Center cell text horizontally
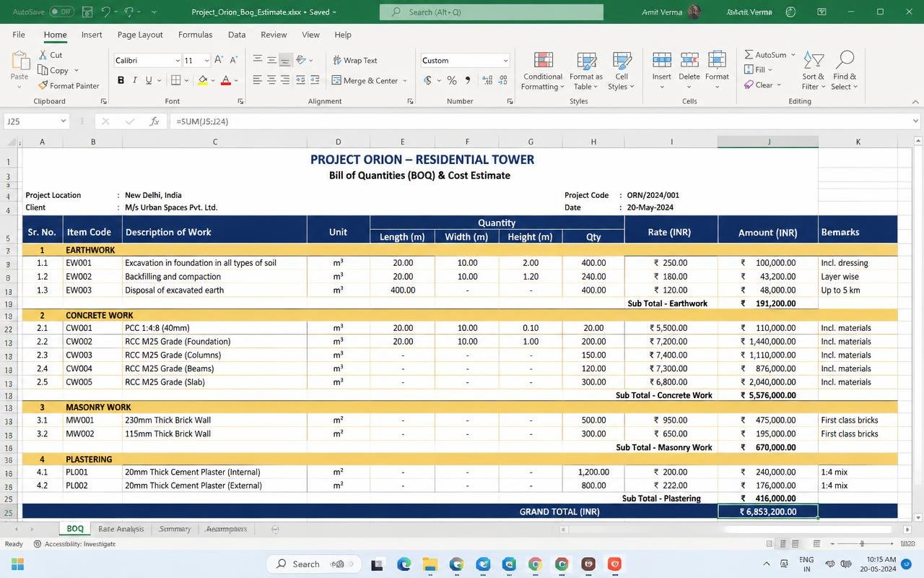924x578 pixels. 271,80
